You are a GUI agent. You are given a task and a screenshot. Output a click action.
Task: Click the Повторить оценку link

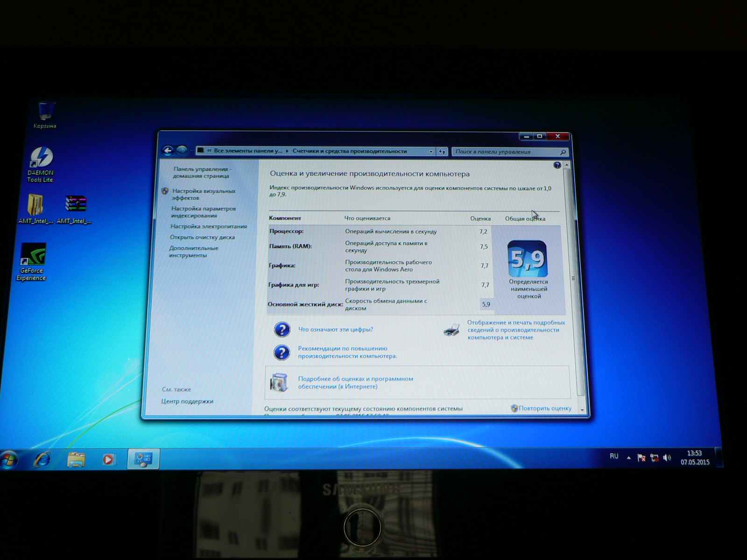tap(545, 408)
